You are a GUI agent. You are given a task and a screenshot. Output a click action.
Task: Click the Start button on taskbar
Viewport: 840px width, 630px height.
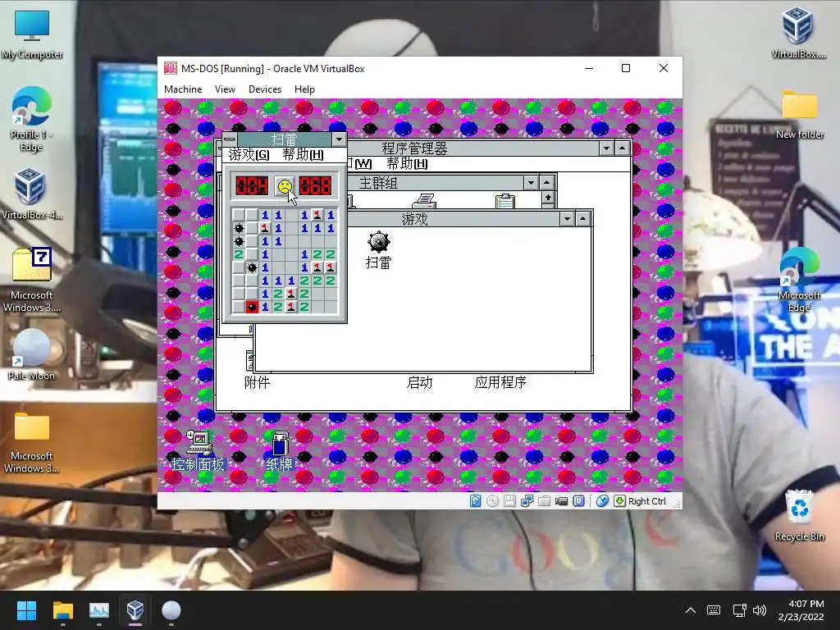pos(26,610)
